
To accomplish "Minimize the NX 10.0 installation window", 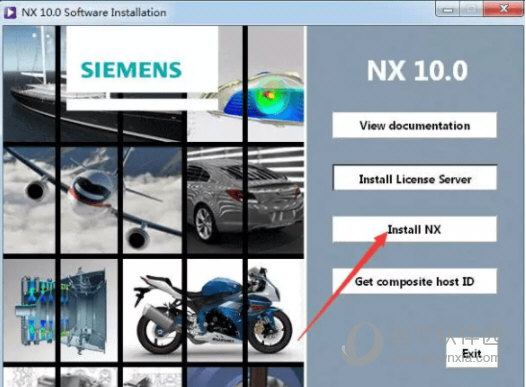I will pyautogui.click(x=448, y=9).
